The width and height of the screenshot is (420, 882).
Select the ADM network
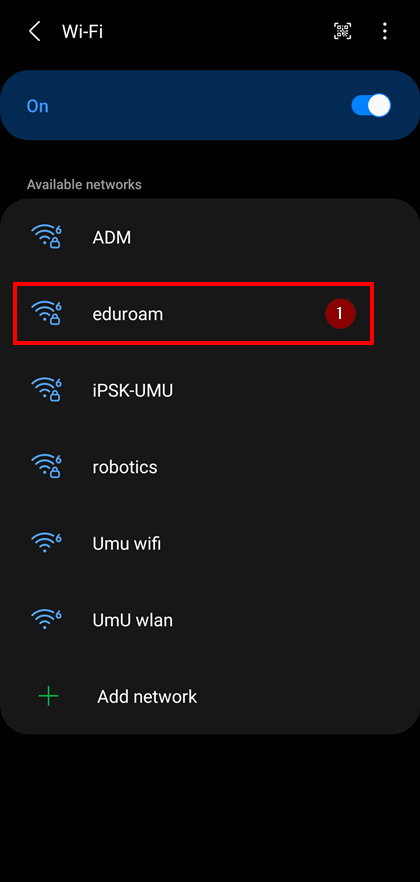click(x=210, y=237)
